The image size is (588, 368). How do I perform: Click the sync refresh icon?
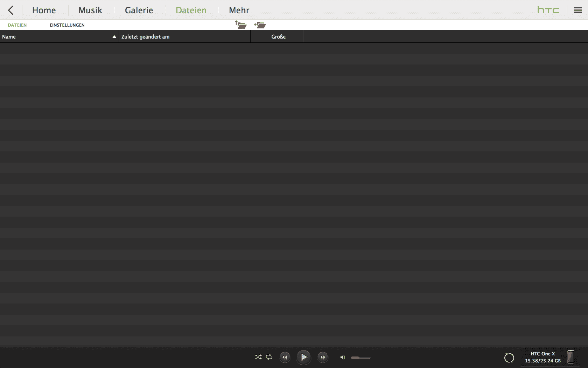pos(509,358)
